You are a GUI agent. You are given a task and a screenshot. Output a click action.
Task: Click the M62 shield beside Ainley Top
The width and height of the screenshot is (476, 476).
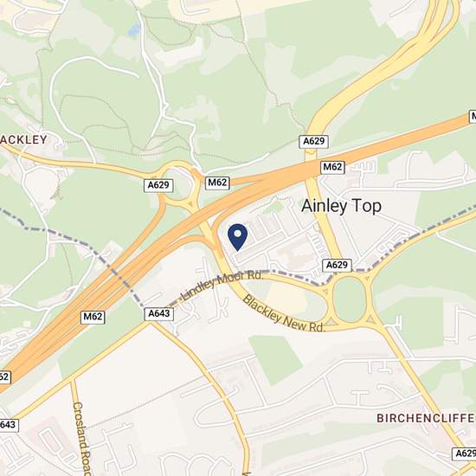pos(332,167)
